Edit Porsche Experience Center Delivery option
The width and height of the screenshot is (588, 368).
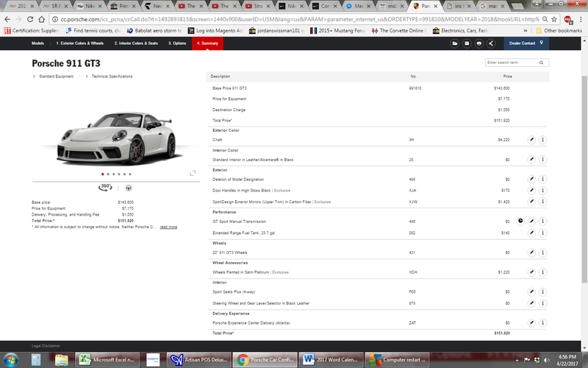531,322
